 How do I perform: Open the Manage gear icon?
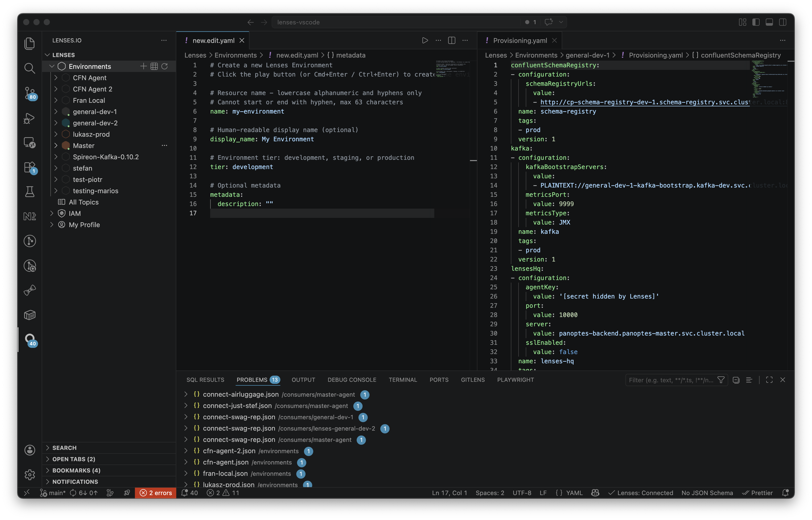(30, 475)
